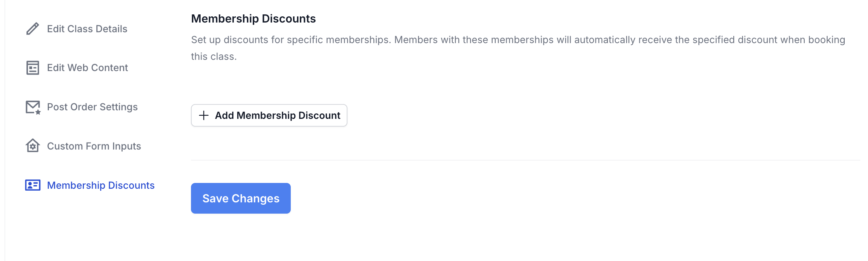Viewport: 868px width, 261px height.
Task: Click the ID card Membership Discounts icon
Action: [33, 185]
